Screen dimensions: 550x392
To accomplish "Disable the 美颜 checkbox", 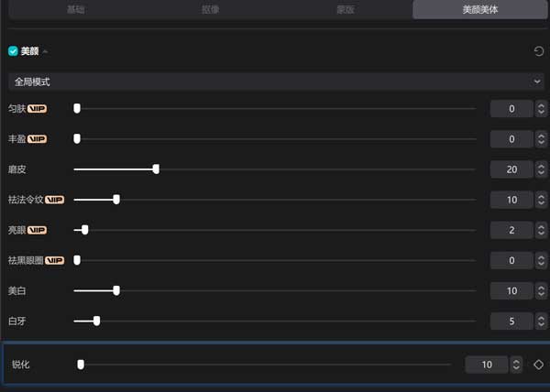I will tap(13, 51).
